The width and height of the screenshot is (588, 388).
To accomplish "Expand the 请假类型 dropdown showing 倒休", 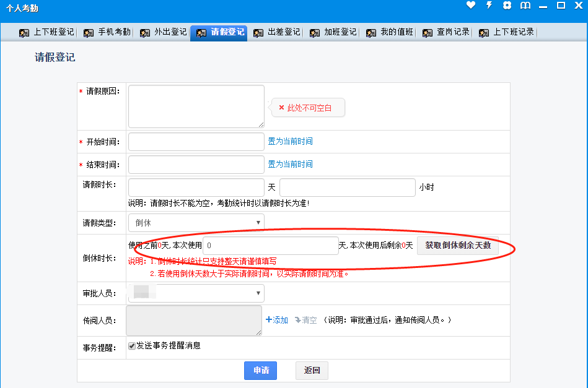I will point(196,223).
